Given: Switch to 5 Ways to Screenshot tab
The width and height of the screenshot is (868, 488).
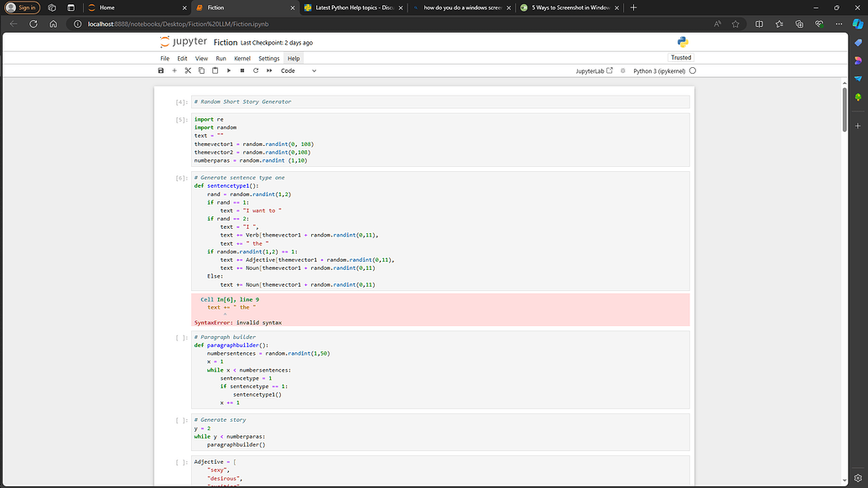Looking at the screenshot, I should point(570,8).
